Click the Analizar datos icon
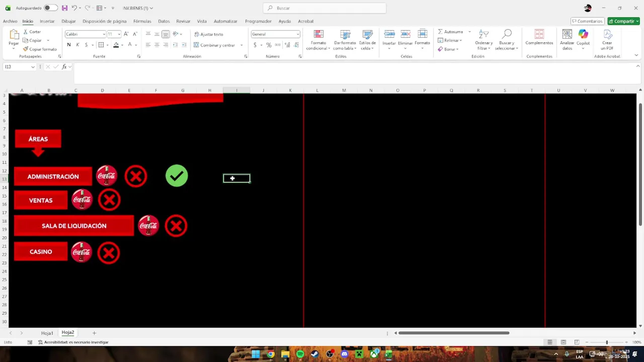Viewport: 644px width, 362px height. (567, 34)
